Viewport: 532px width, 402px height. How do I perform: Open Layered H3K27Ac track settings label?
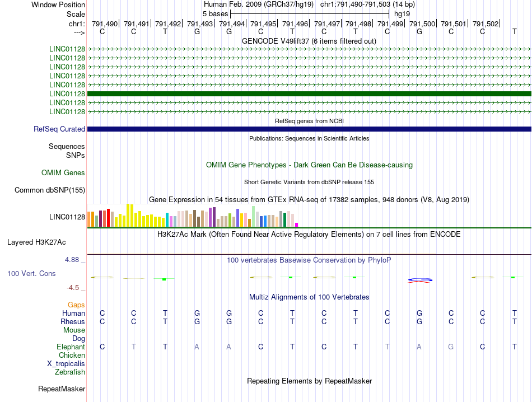coord(36,242)
